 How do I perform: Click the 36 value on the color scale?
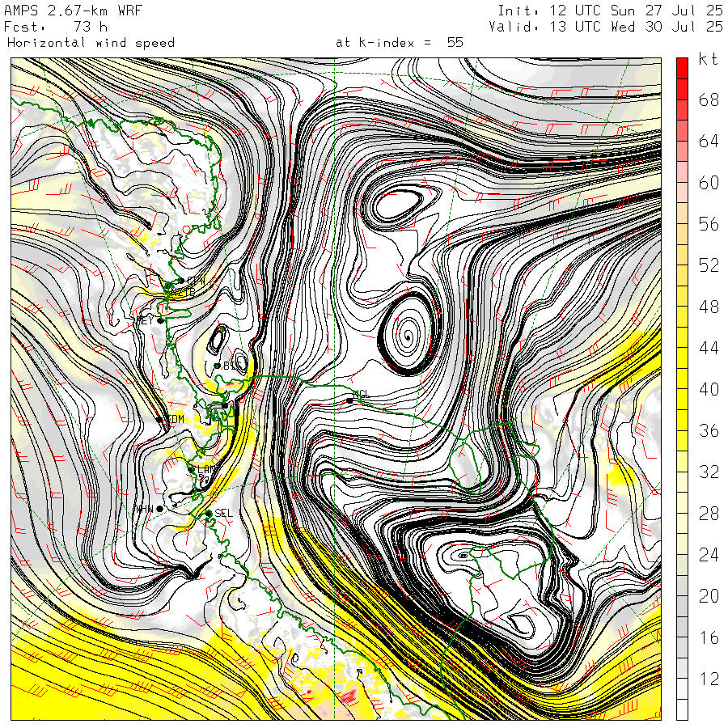click(x=709, y=431)
